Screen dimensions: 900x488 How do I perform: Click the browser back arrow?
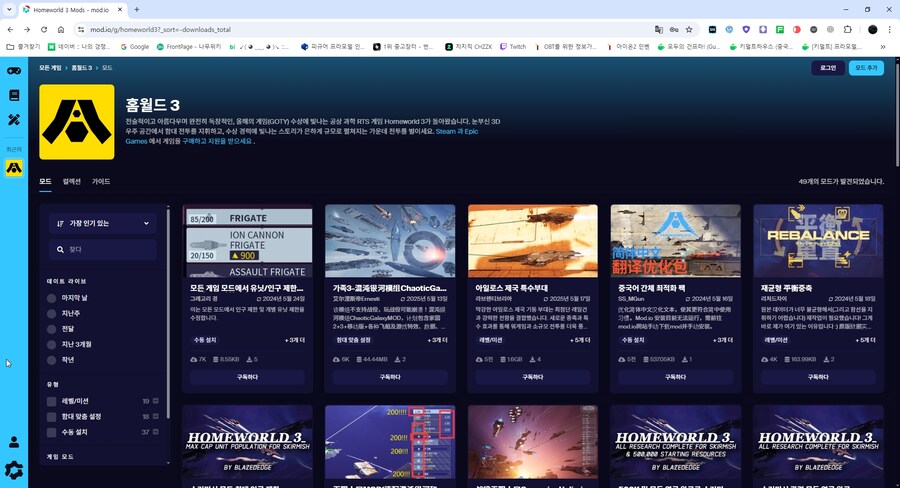10,29
